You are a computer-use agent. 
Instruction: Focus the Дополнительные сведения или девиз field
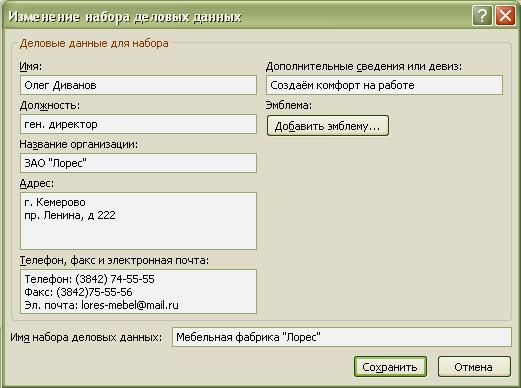(x=384, y=85)
